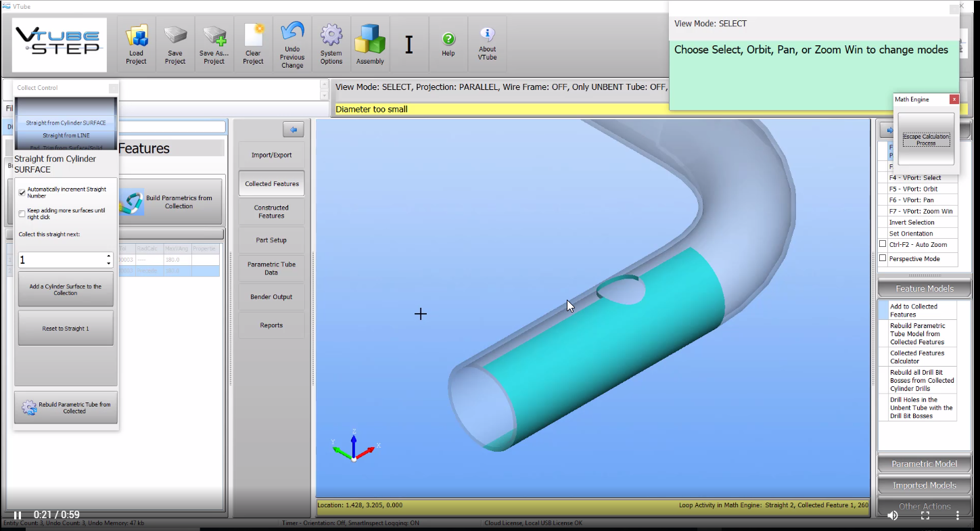Enable Keep adding more surfaces checkbox

tap(22, 214)
